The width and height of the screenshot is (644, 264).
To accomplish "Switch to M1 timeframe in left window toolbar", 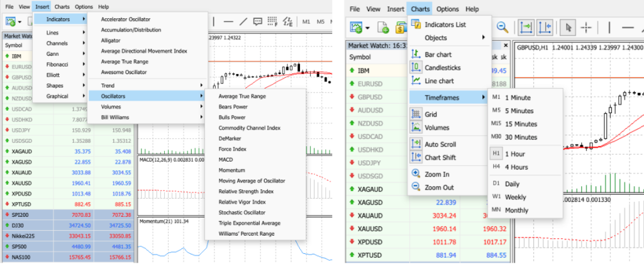I will point(306,22).
